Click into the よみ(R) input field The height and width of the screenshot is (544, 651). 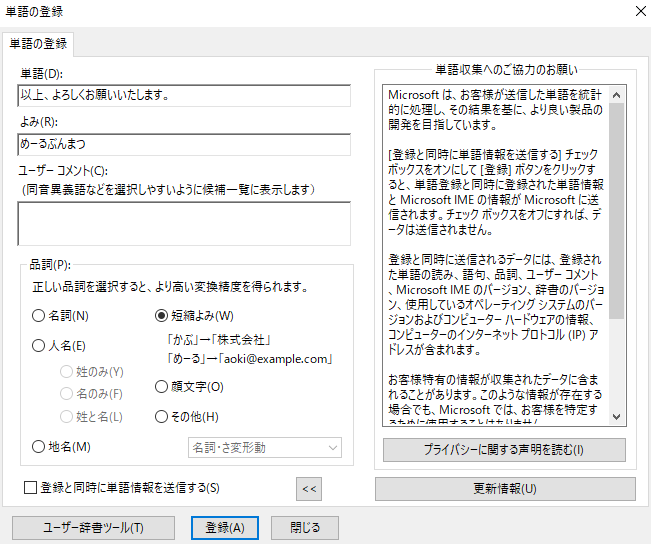(184, 144)
